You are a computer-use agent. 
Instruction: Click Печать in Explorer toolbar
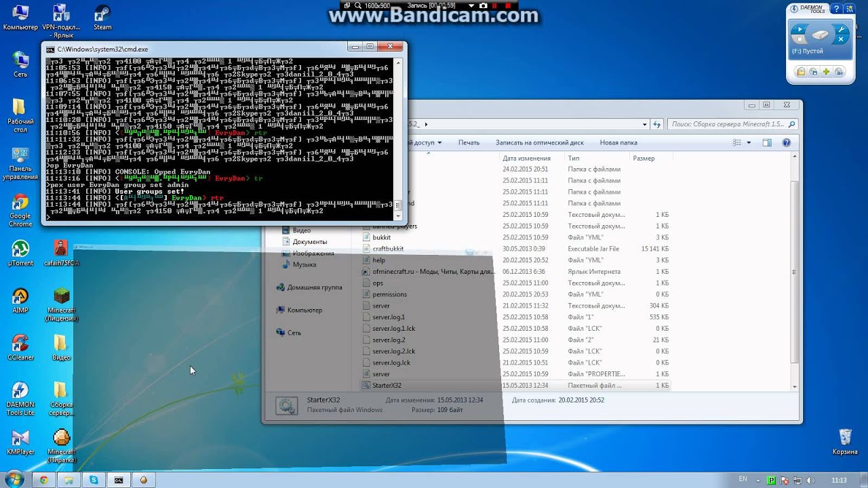[x=469, y=143]
